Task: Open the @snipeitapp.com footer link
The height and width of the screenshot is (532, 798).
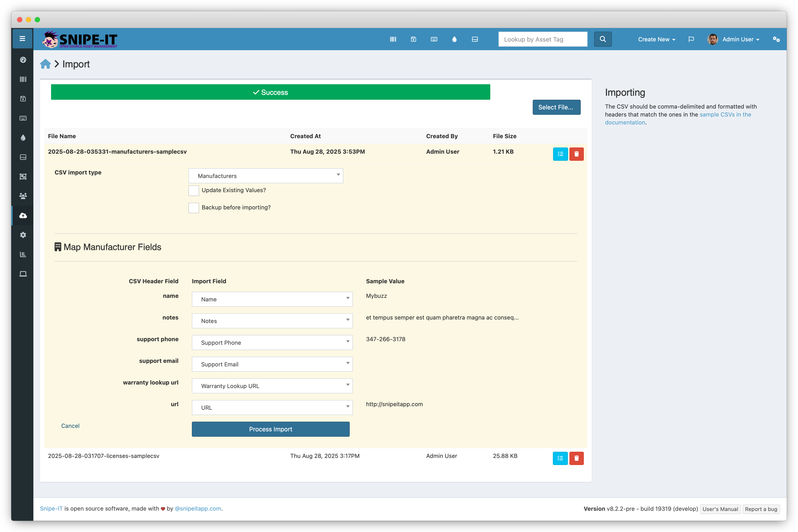Action: point(198,509)
